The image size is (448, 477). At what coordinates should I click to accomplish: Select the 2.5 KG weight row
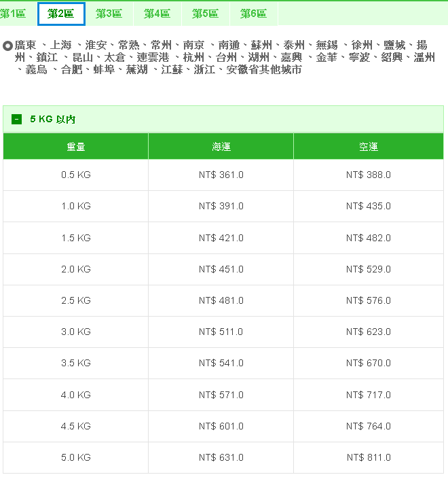[75, 300]
